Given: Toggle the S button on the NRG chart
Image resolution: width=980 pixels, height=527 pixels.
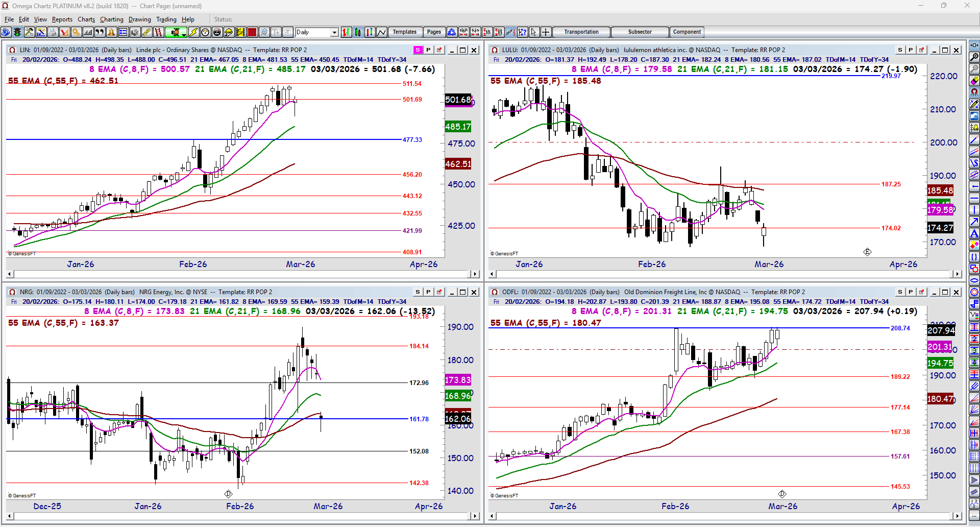Looking at the screenshot, I should point(418,292).
